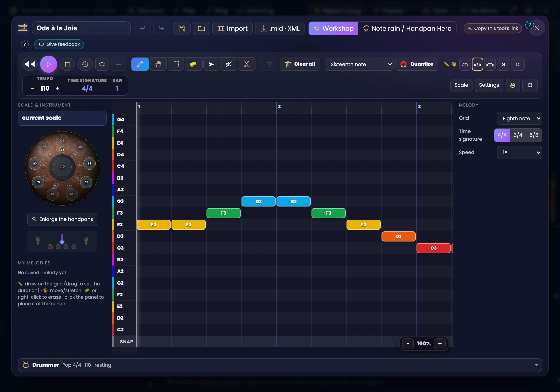
Task: Click the save disk icon
Action: pyautogui.click(x=181, y=28)
